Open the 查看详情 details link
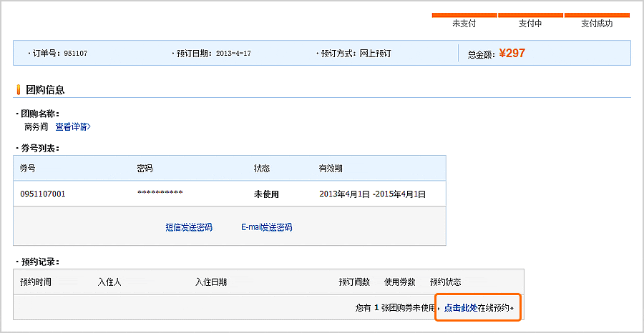 [x=73, y=127]
